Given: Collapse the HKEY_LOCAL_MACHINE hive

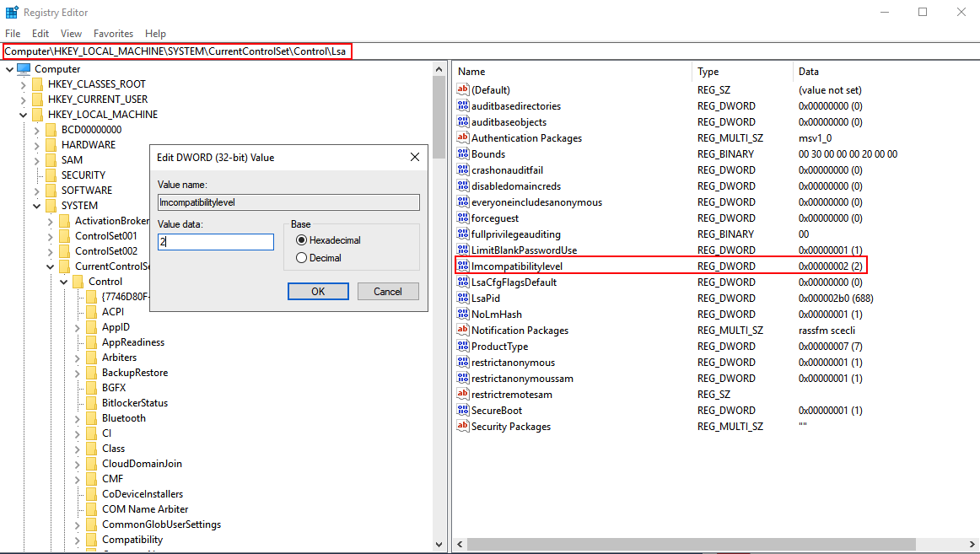Looking at the screenshot, I should [x=23, y=115].
